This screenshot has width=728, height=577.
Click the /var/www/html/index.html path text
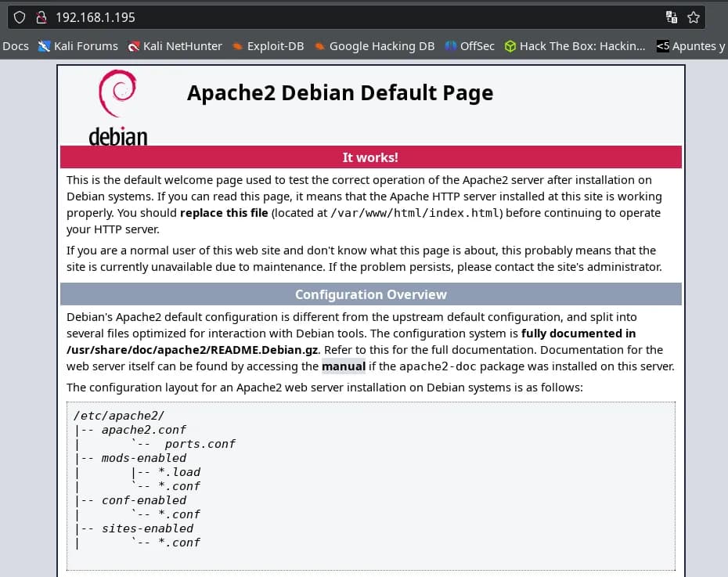(414, 213)
